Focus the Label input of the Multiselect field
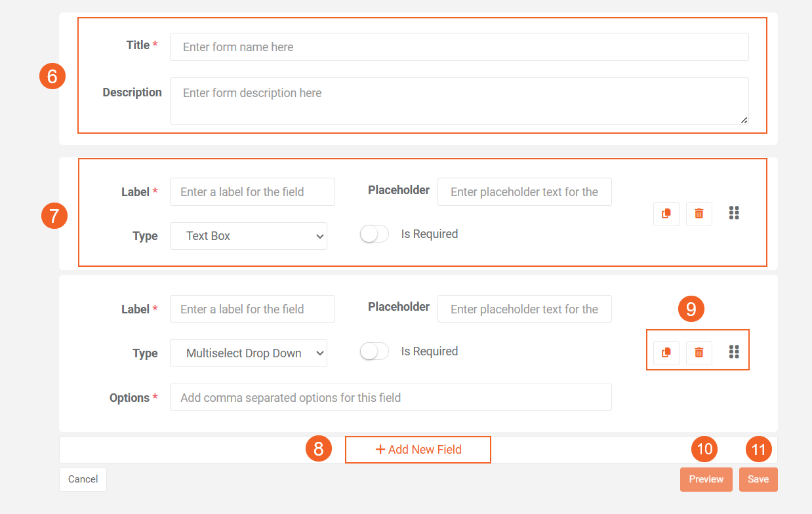The width and height of the screenshot is (812, 514). [252, 309]
